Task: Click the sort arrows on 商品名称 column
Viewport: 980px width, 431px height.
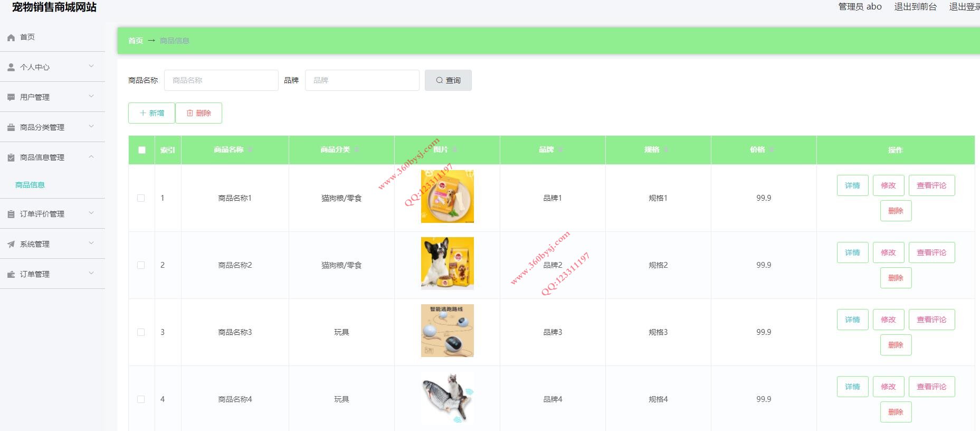Action: click(250, 150)
